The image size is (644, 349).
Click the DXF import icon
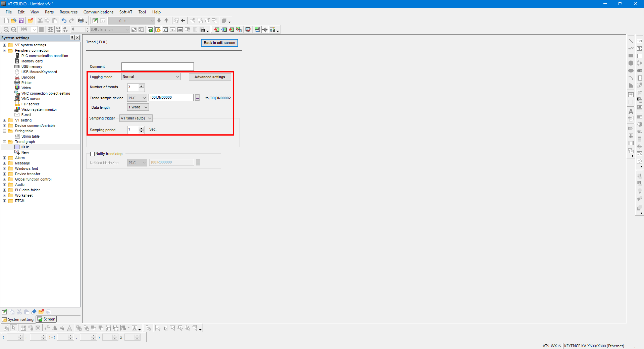click(x=631, y=128)
